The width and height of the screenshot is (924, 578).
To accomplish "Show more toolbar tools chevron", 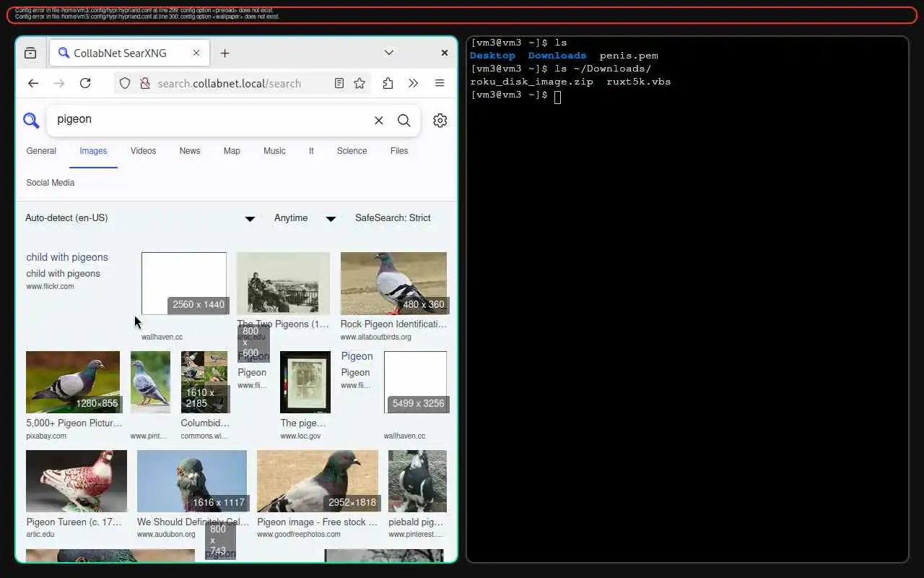I will (x=413, y=83).
